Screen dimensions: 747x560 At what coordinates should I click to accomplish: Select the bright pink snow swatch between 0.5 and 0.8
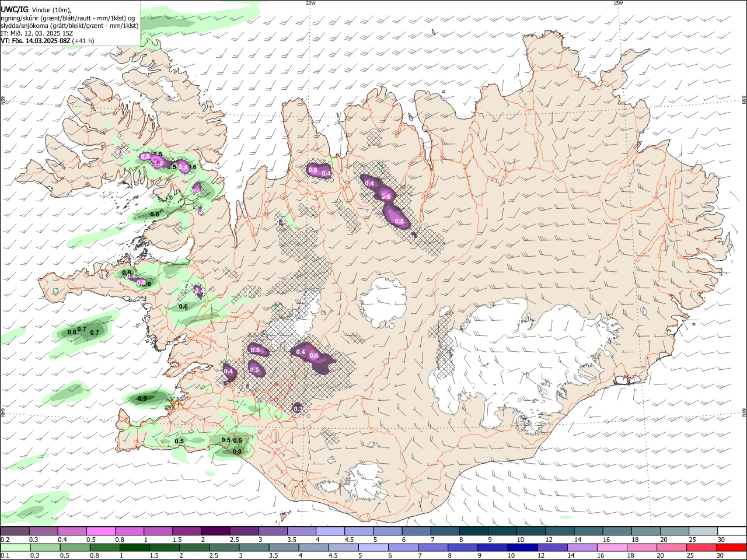(100, 531)
